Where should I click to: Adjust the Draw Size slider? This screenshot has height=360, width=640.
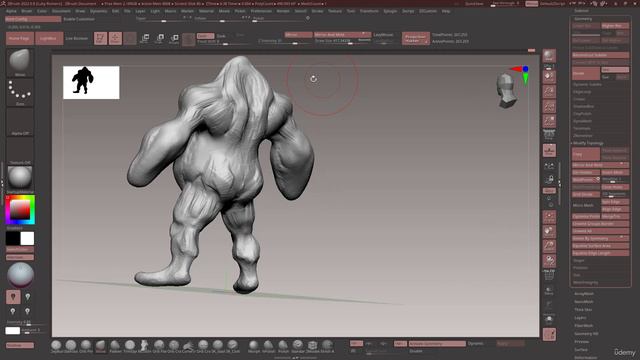(342, 41)
